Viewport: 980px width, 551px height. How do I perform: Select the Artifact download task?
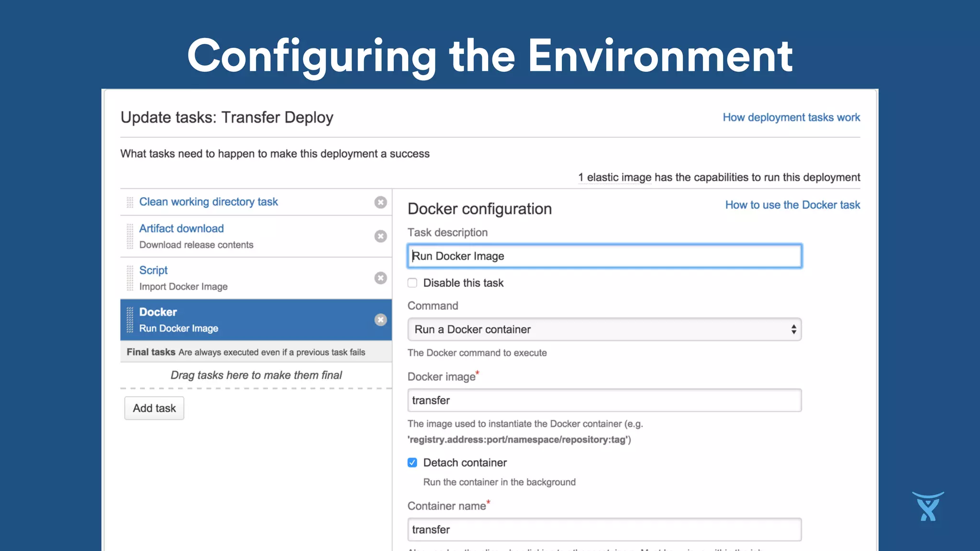[181, 229]
